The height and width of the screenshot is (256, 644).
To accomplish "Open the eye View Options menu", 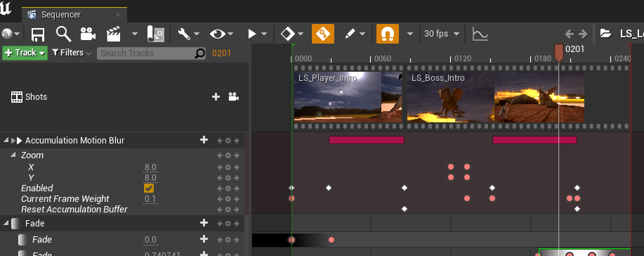I will pos(221,34).
